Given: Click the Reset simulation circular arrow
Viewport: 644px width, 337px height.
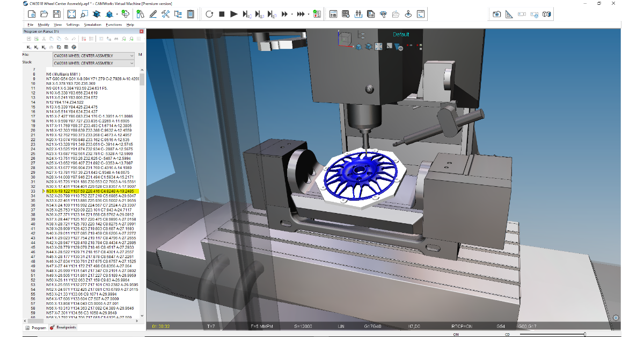Looking at the screenshot, I should [209, 14].
